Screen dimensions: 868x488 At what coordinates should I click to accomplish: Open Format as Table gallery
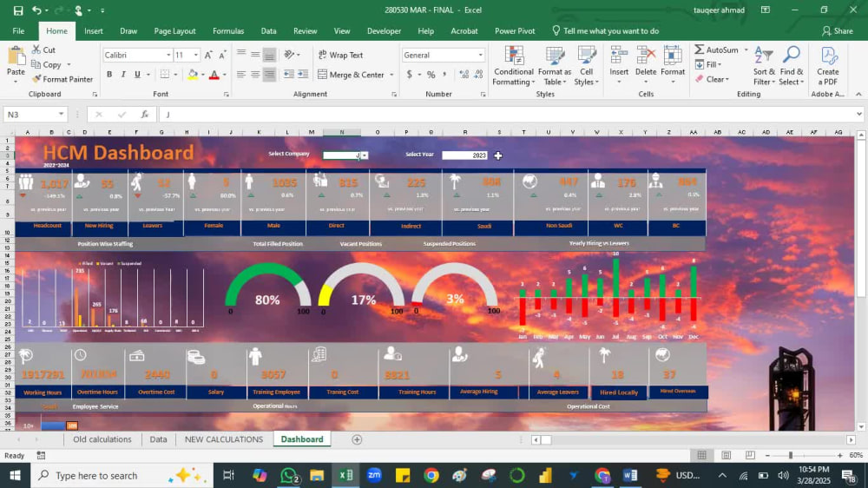[554, 66]
